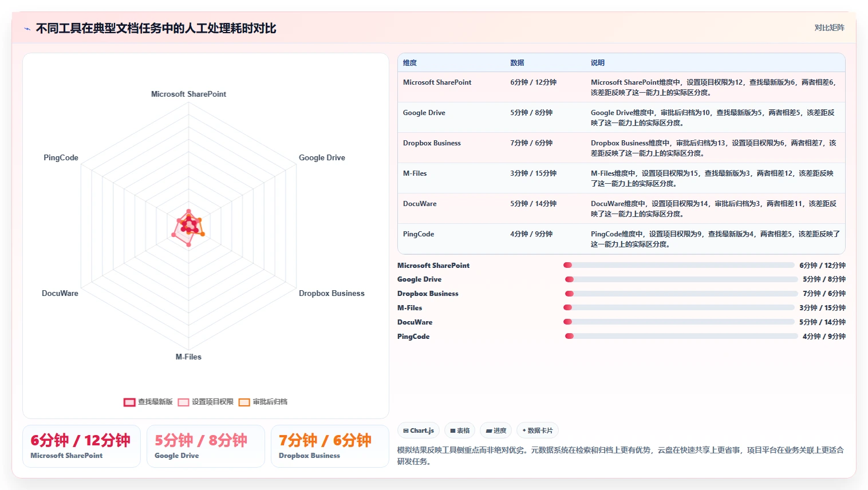The height and width of the screenshot is (490, 868).
Task: Click the DocuWare radar axis label
Action: (x=60, y=293)
